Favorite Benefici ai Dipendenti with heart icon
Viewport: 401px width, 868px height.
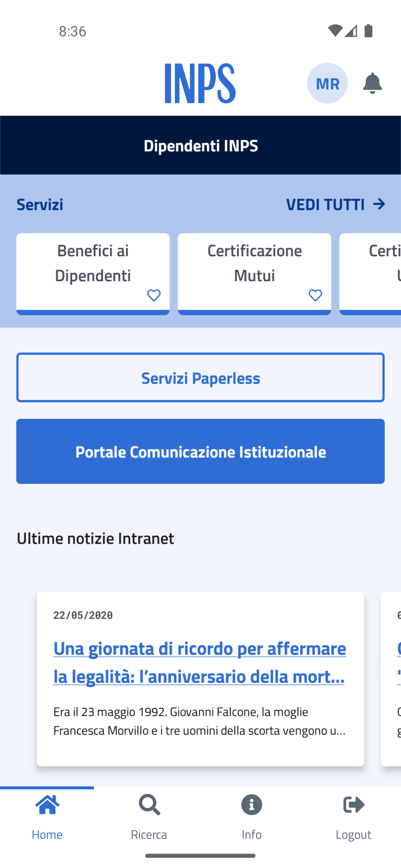[154, 295]
